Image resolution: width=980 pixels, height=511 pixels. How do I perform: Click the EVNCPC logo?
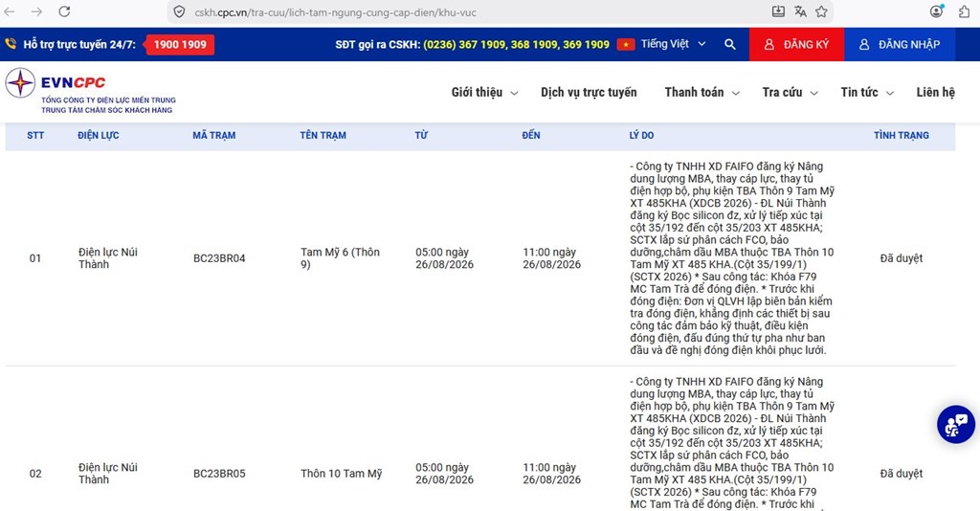tap(91, 91)
